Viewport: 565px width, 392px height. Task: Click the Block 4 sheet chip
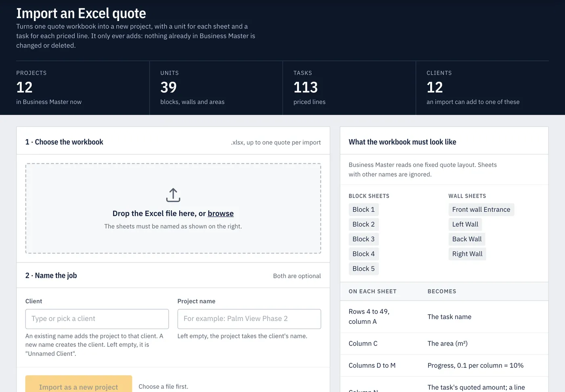tap(364, 254)
